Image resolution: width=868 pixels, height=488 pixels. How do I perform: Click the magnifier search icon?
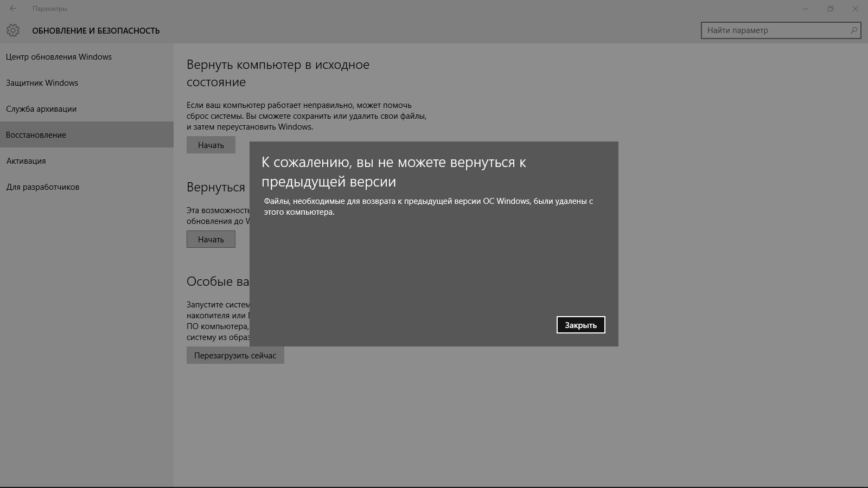854,30
